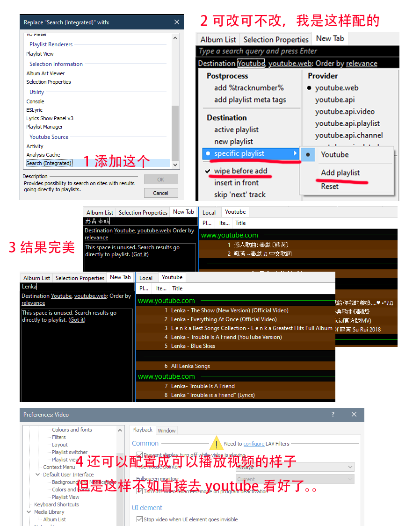Screen dimensions: 420x526
Task: Click the warning triangle beside LAV Filters notice
Action: coord(216,443)
